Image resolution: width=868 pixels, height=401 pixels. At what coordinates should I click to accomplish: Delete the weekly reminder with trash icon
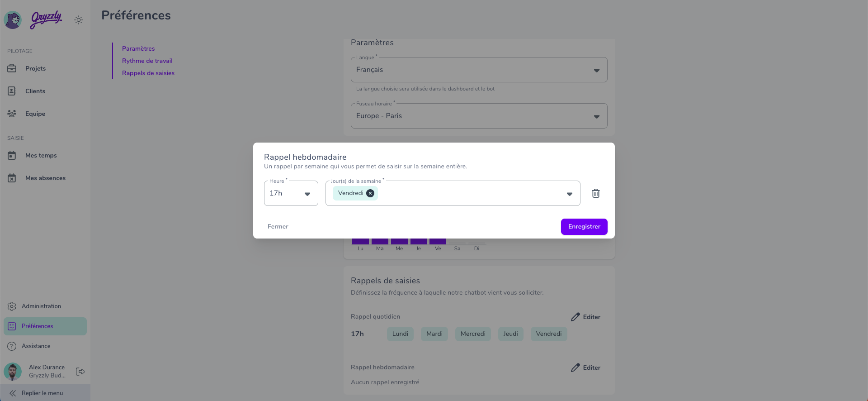pyautogui.click(x=596, y=193)
